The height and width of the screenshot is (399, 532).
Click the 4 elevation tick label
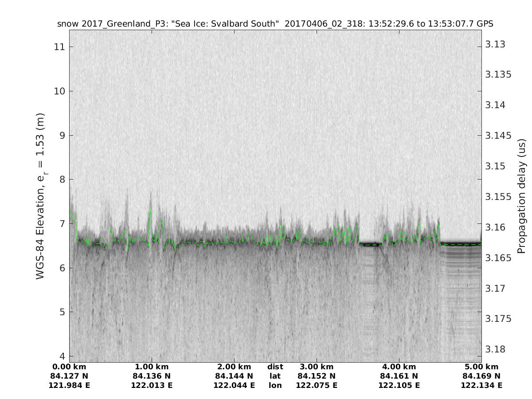(x=61, y=356)
